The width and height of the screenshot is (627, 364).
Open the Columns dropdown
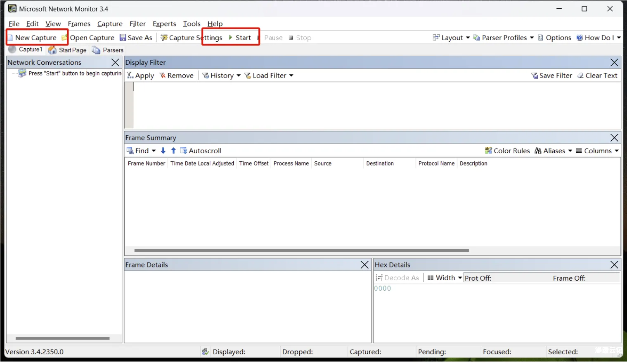coord(597,151)
